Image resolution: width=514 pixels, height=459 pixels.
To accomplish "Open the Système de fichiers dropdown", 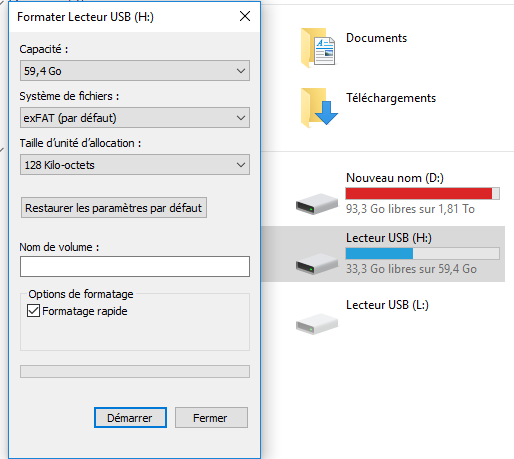I will [135, 118].
